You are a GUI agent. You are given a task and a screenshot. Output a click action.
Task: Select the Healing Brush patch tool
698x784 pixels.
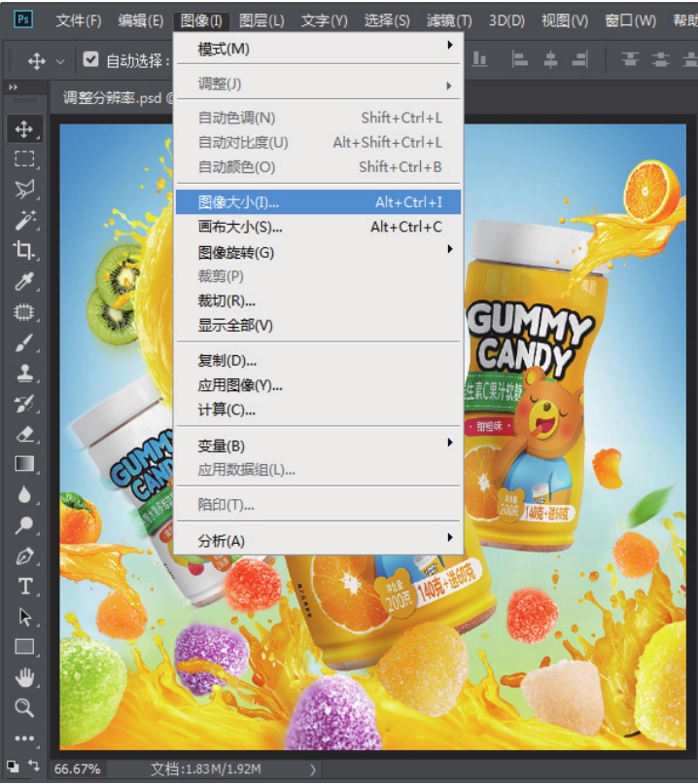tap(24, 312)
